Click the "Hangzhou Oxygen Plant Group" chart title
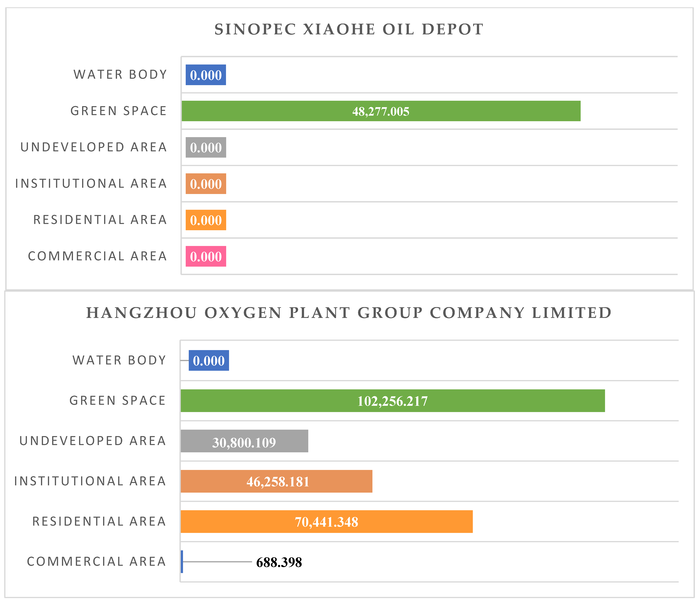The height and width of the screenshot is (603, 700). click(349, 313)
